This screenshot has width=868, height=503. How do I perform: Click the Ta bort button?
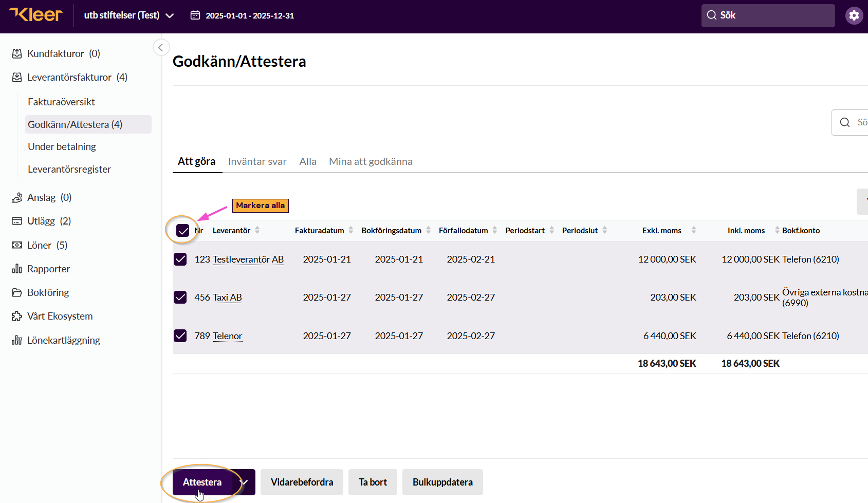click(x=373, y=482)
